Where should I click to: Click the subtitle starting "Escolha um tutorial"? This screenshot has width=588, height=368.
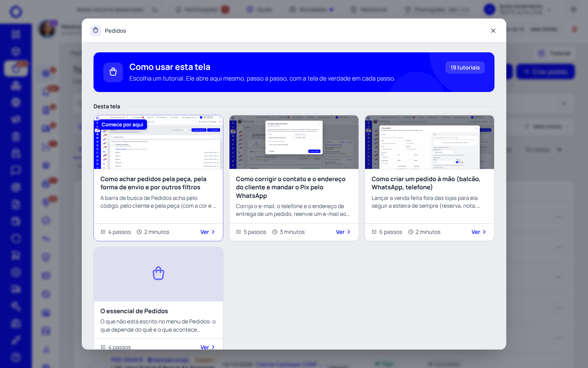(262, 79)
